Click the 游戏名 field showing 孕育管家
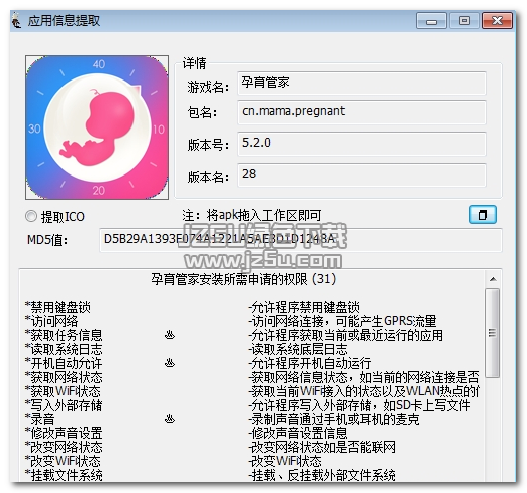 (362, 83)
